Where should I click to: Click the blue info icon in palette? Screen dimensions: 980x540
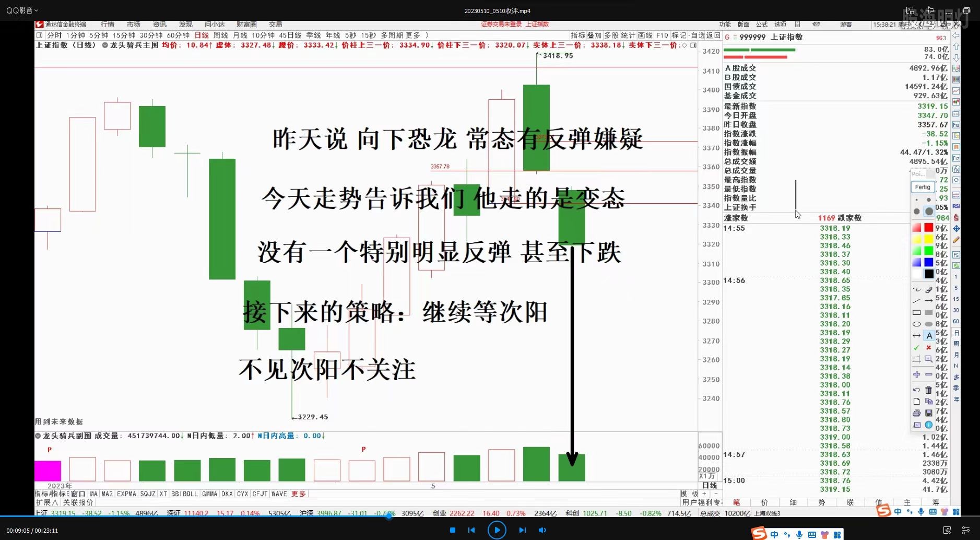coord(929,425)
